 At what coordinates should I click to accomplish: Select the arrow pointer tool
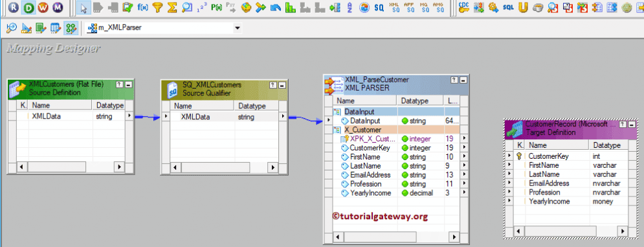83,7
